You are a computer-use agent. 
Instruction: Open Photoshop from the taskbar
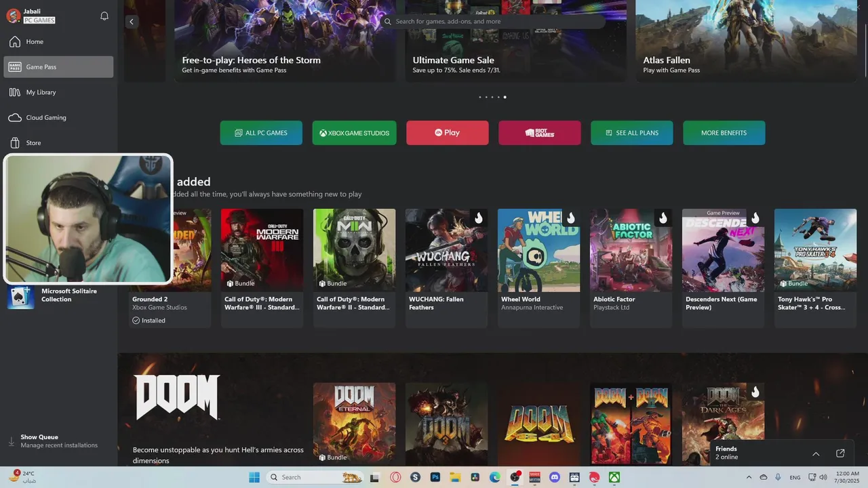[x=435, y=477]
